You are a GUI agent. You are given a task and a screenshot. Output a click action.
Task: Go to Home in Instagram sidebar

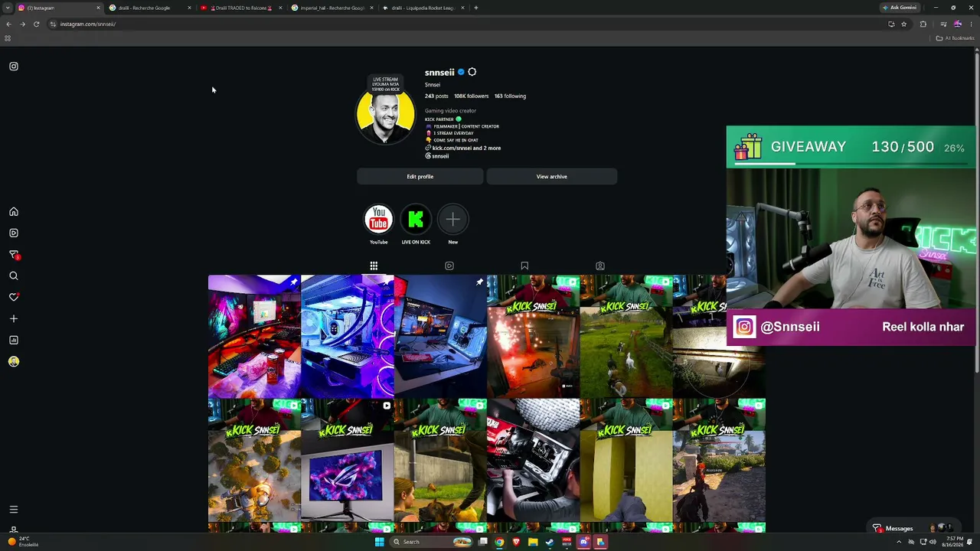pyautogui.click(x=14, y=212)
